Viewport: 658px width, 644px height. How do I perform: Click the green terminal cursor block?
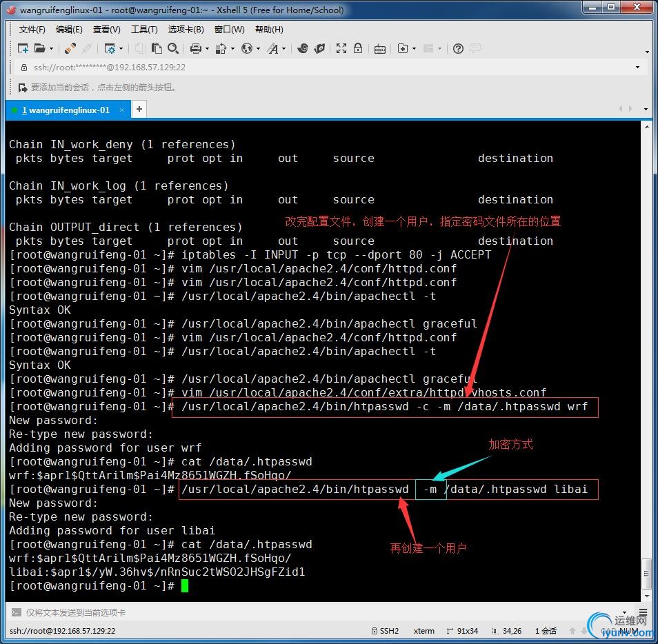pos(185,585)
